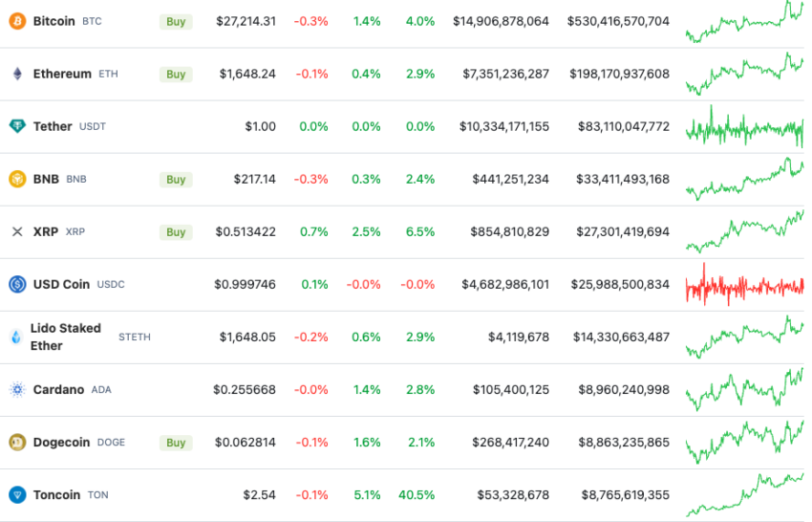812x522 pixels.
Task: Select Toncoin's 5.1% daily change
Action: click(x=367, y=495)
